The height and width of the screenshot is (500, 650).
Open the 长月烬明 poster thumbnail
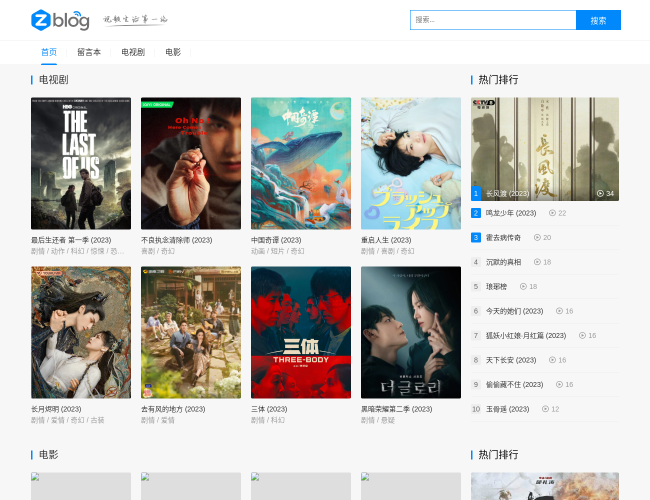pyautogui.click(x=81, y=333)
